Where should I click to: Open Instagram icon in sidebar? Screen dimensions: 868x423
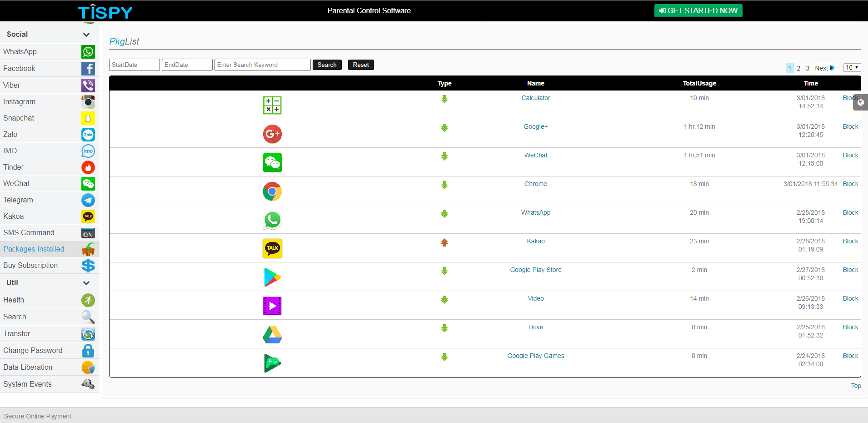(x=88, y=101)
